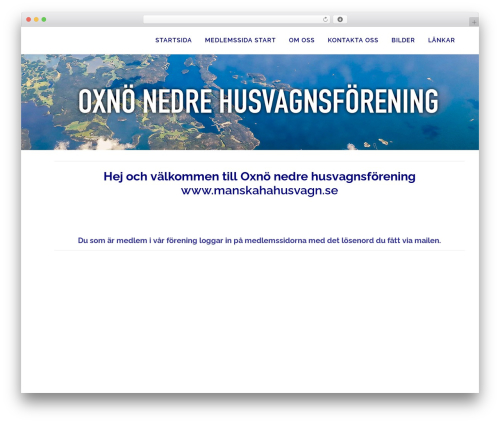This screenshot has height=423, width=500.
Task: Reload the page with the refresh icon
Action: pos(325,20)
